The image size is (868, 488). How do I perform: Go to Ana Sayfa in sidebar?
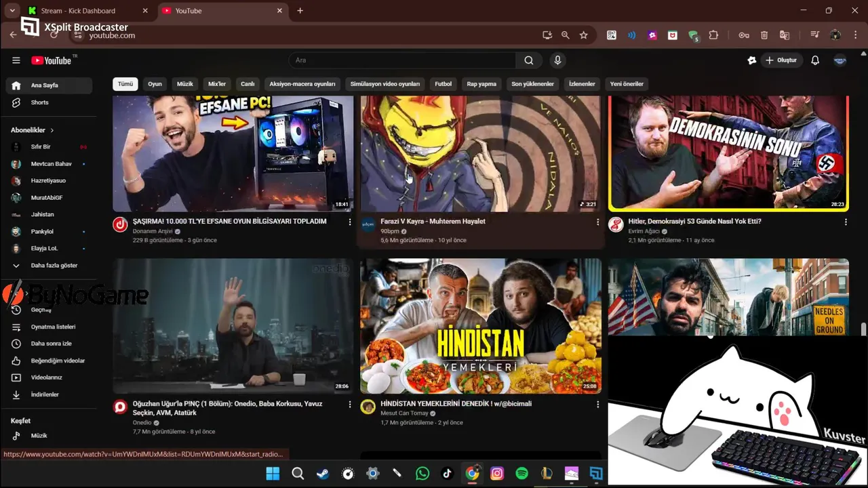pos(49,85)
